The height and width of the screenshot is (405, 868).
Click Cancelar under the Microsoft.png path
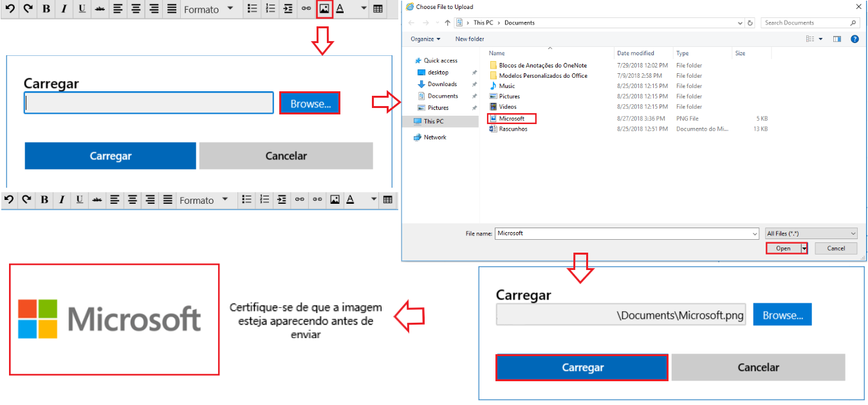pos(758,368)
